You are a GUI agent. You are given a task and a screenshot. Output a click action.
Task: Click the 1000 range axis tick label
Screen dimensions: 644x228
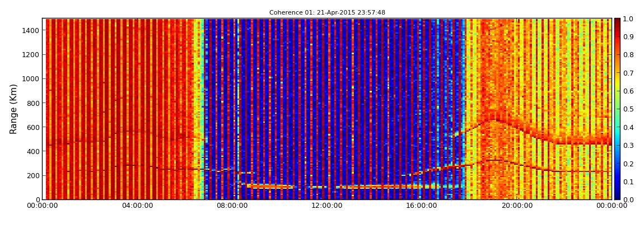tap(31, 79)
